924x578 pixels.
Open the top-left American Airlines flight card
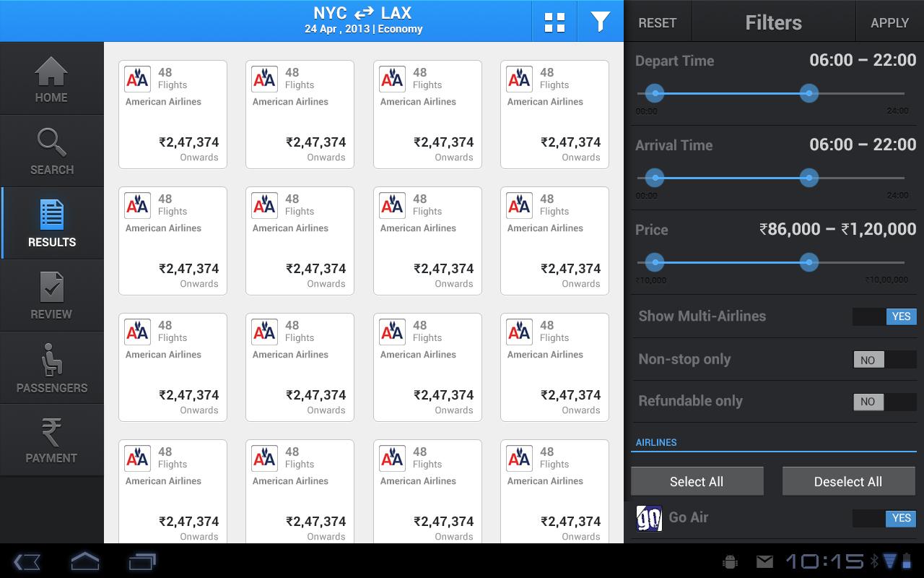[173, 114]
